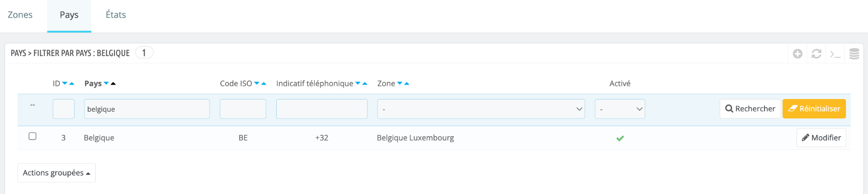Screen dimensions: 868x194
Task: Sort ID column descending
Action: click(65, 83)
